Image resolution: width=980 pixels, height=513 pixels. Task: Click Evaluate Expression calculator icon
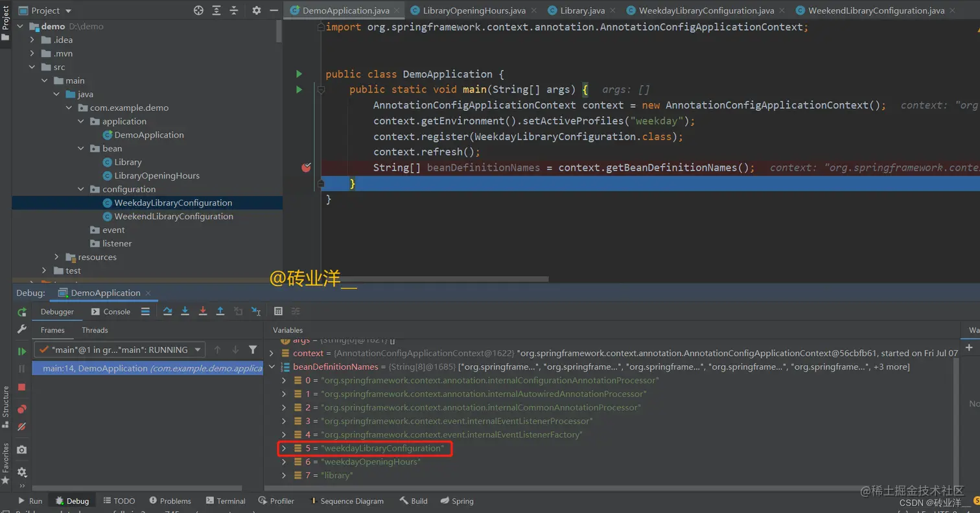click(x=278, y=311)
